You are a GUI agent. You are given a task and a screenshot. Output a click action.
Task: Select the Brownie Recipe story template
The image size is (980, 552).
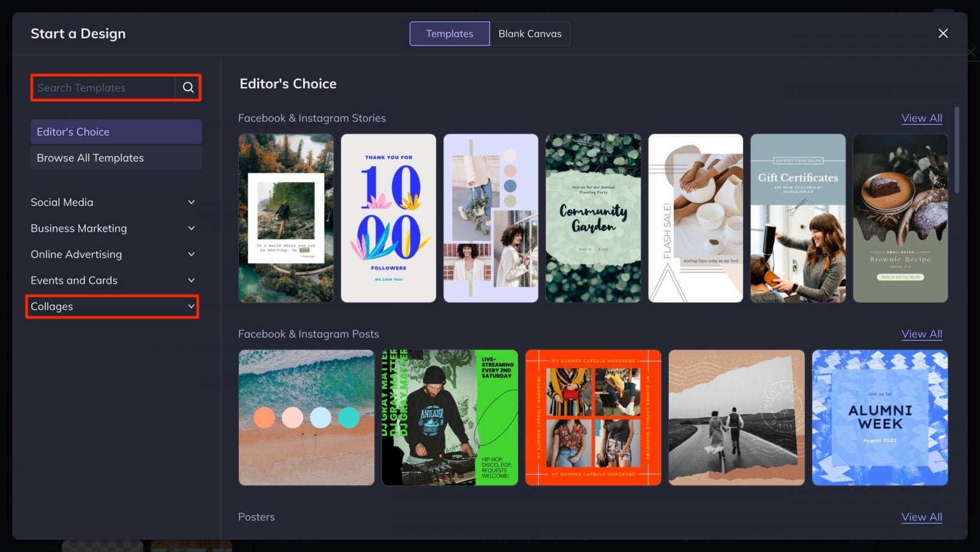(x=900, y=218)
